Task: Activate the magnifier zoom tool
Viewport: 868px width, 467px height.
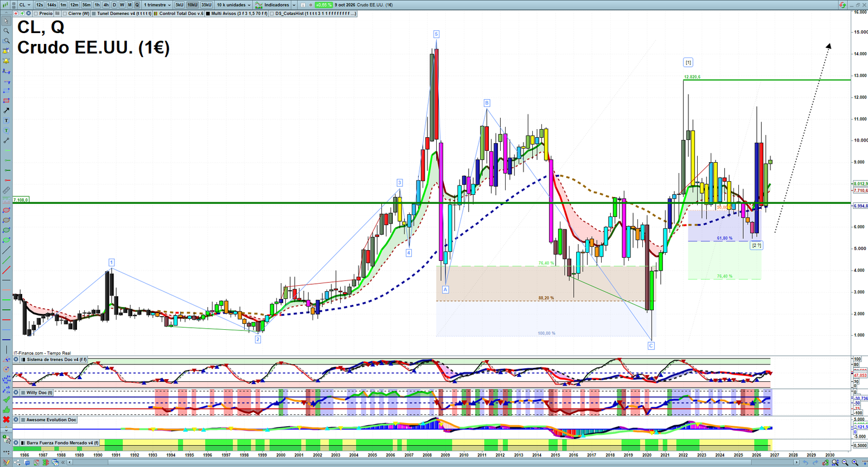Action: [6, 31]
